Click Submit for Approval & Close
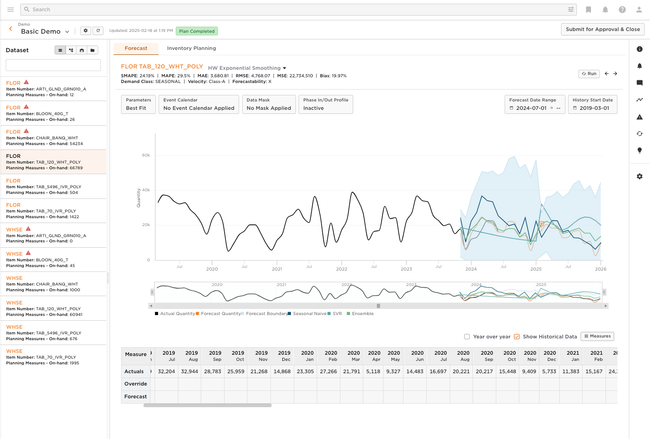Screen dimensions: 650x439 pyautogui.click(x=603, y=29)
